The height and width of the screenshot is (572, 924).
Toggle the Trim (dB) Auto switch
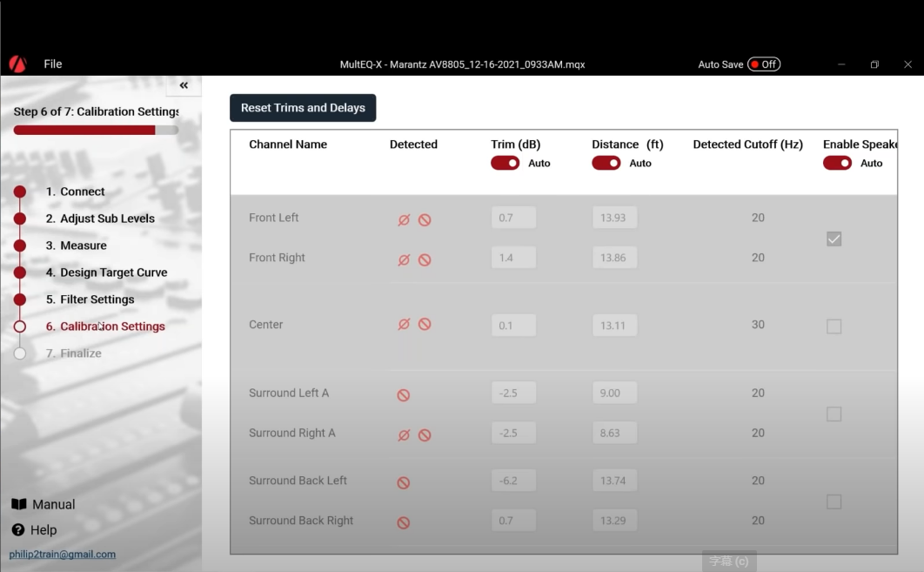(x=506, y=163)
